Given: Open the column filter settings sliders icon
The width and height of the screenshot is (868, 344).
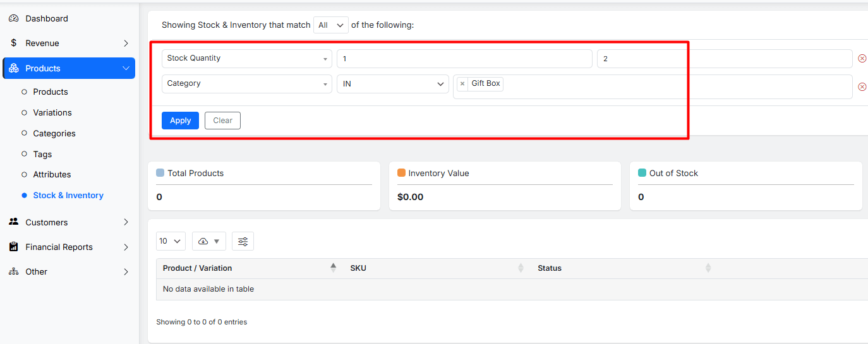Looking at the screenshot, I should [x=243, y=241].
